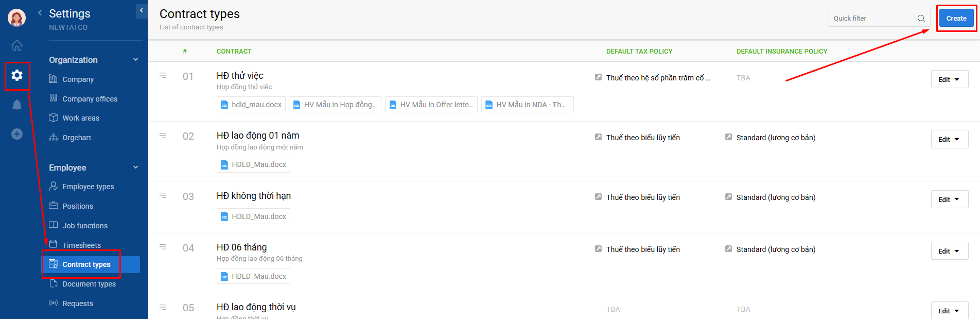Open Company offices menu item
This screenshot has width=980, height=319.
click(x=90, y=99)
